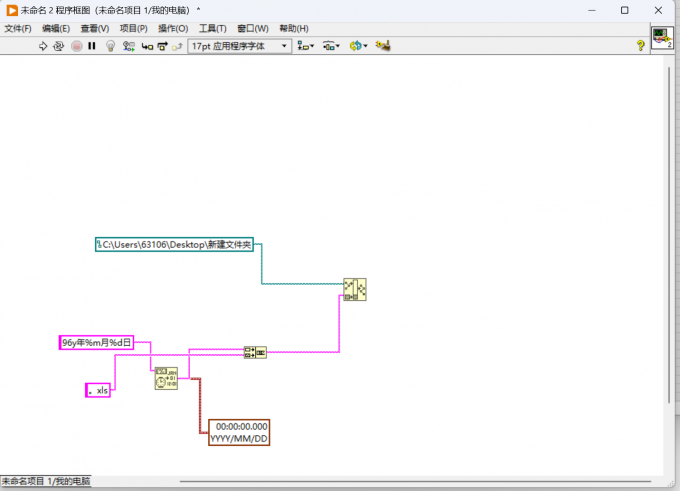
Task: Toggle Retain Wire Values button
Action: click(x=129, y=46)
